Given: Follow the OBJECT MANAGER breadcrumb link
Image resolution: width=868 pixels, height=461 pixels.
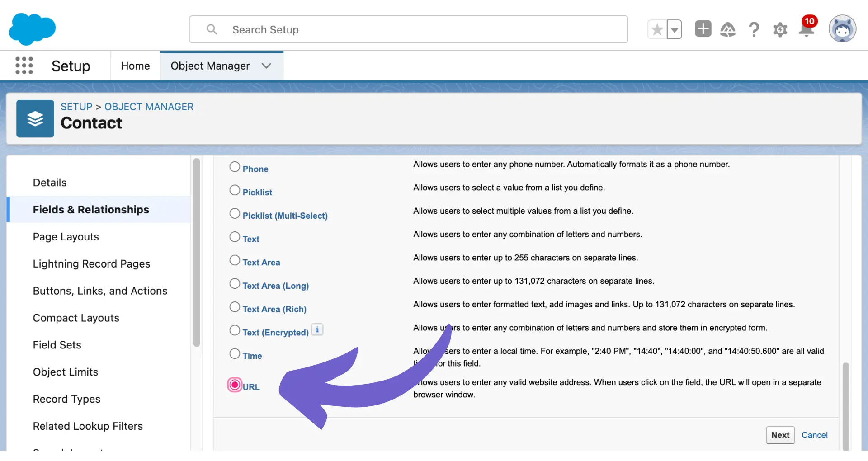Looking at the screenshot, I should coord(149,107).
